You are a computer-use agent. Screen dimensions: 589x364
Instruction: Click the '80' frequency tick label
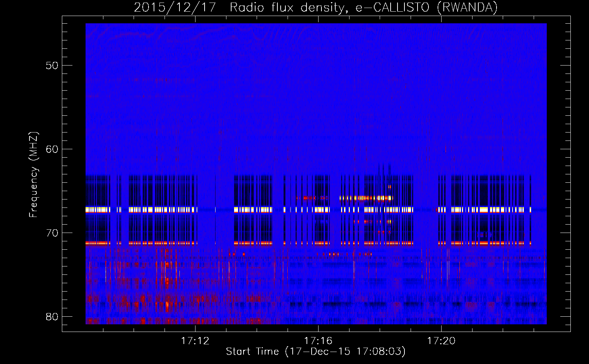(x=52, y=317)
